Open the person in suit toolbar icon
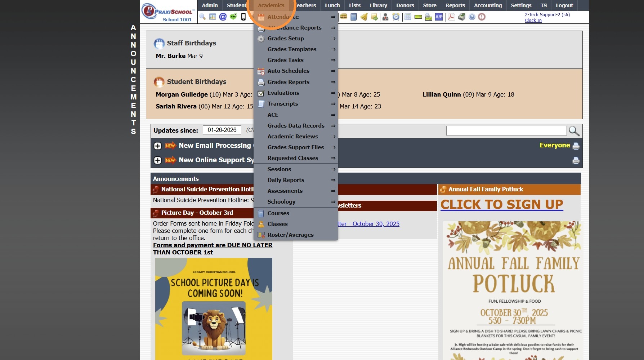Screen dimensions: 644x360 pyautogui.click(x=385, y=17)
